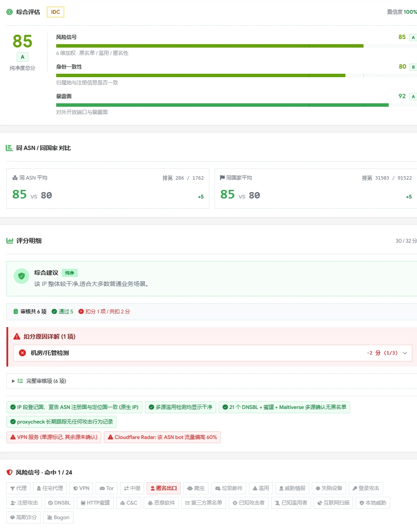Click the 排第 31503 / 91522 ranking text
Viewport: 417px width, 532px height.
[387, 178]
